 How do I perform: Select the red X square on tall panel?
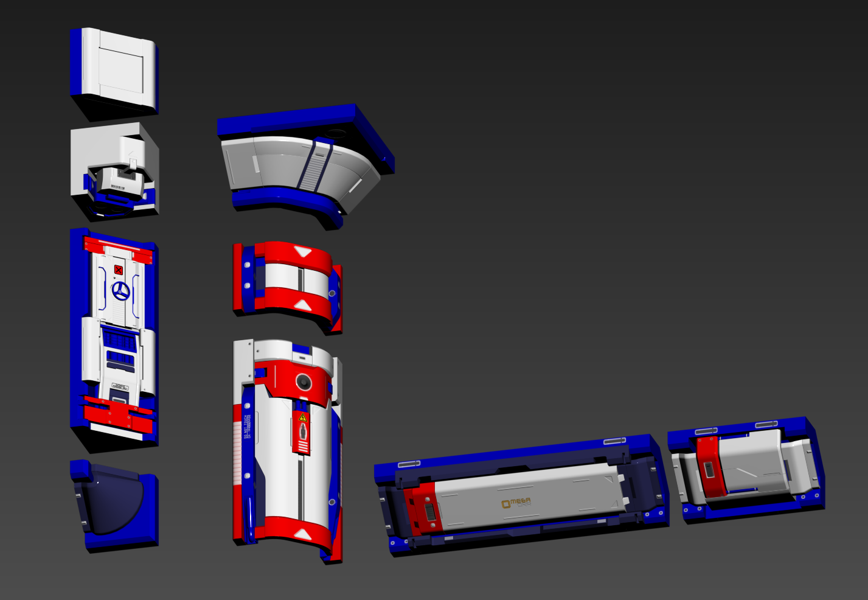119,270
